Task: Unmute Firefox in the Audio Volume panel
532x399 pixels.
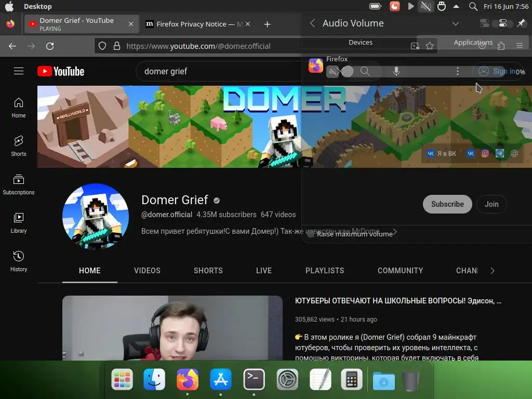Action: [333, 71]
